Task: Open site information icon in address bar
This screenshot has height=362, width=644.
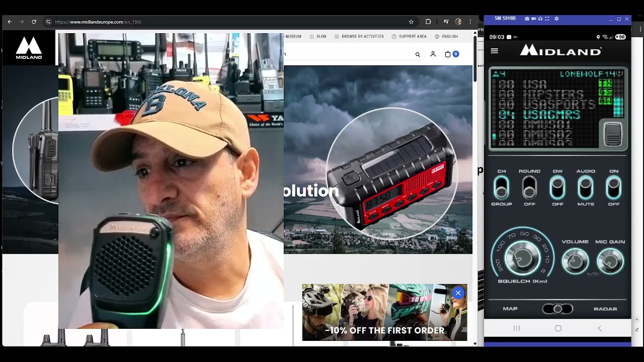Action: click(x=48, y=22)
